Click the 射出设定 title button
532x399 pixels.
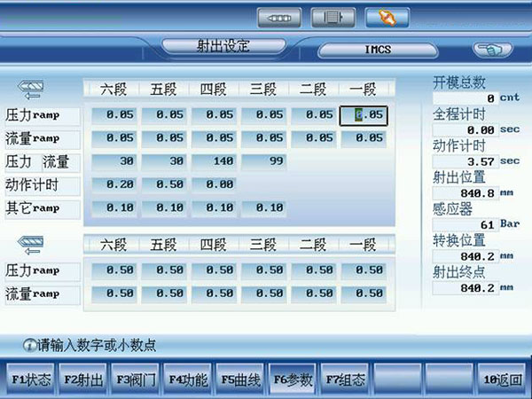click(x=223, y=46)
